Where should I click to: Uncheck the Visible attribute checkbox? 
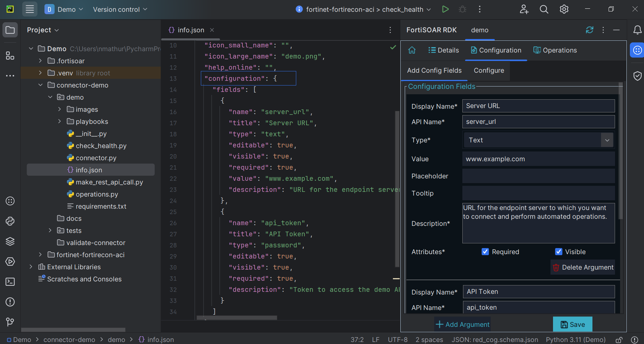point(558,252)
